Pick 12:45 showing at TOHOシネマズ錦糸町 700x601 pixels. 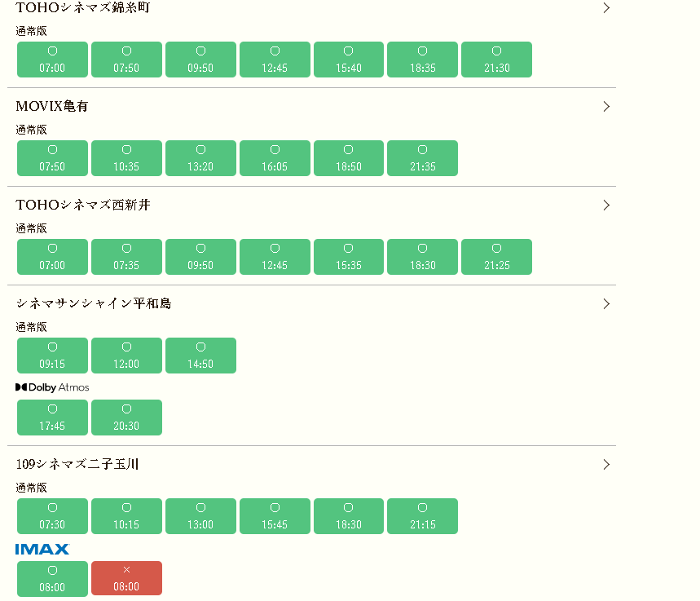(x=275, y=60)
